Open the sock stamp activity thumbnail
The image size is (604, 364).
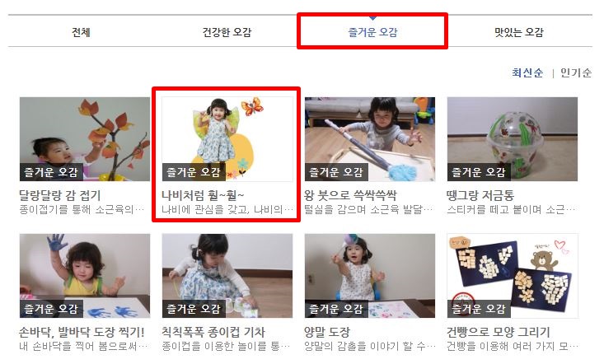coord(370,276)
